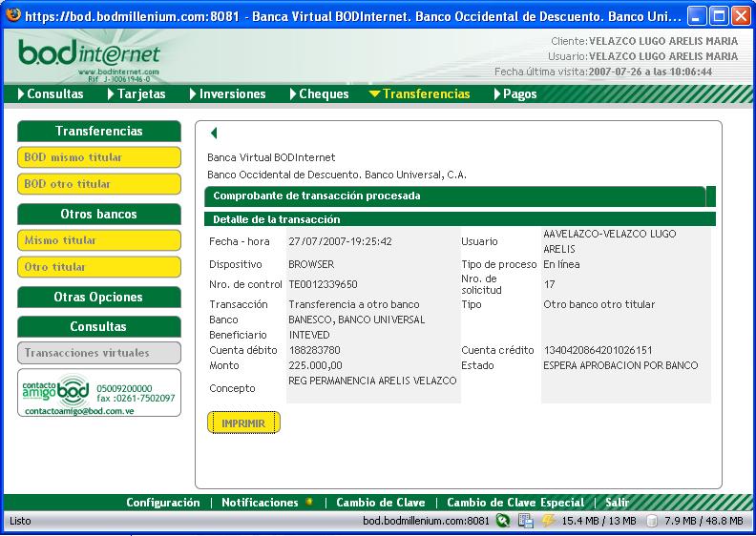Click 'Transferencia a otro banco' value
This screenshot has height=536, width=756.
click(x=354, y=304)
